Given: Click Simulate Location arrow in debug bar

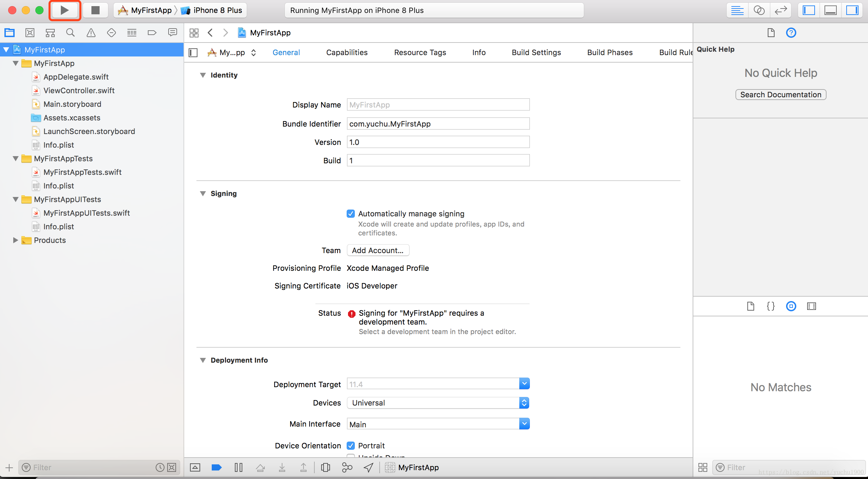Looking at the screenshot, I should 368,467.
